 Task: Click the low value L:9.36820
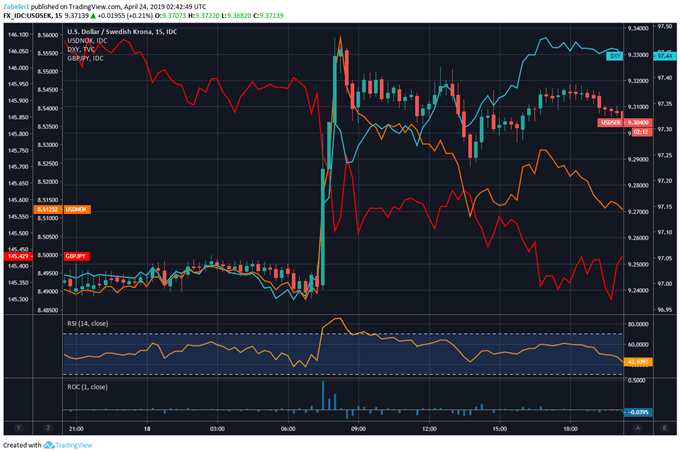pos(236,16)
